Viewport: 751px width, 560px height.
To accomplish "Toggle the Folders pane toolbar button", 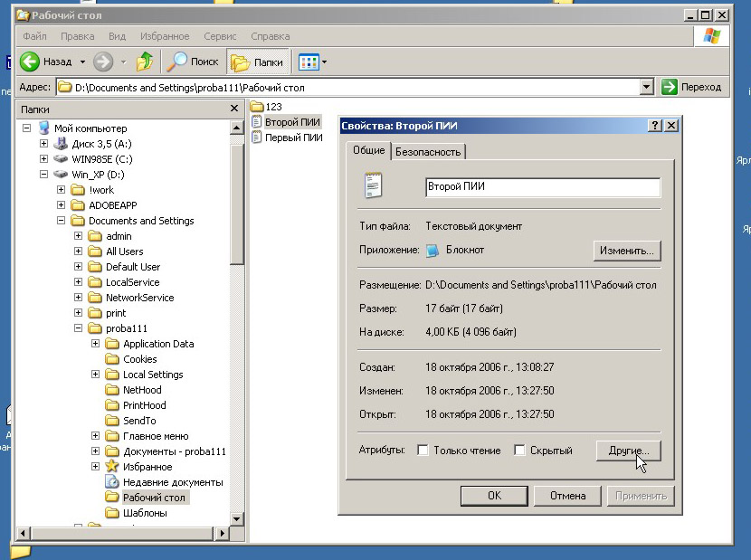I will coord(257,62).
